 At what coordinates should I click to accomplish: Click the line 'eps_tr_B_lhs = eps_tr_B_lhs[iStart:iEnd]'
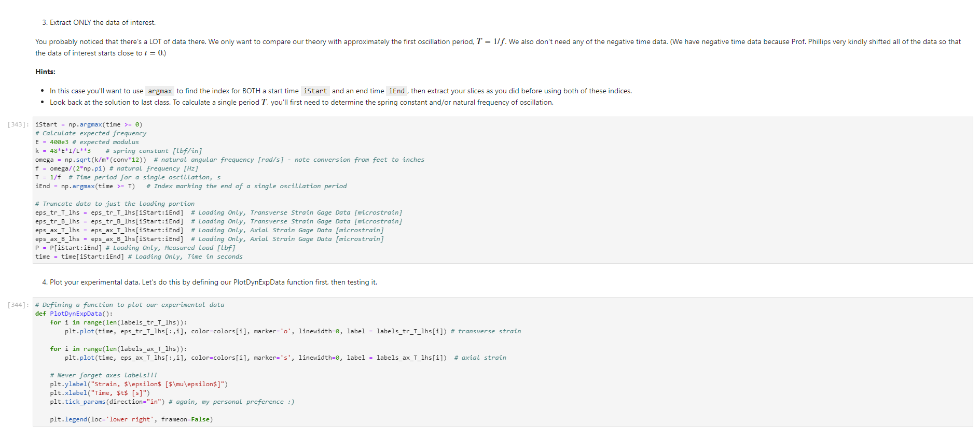coord(219,221)
